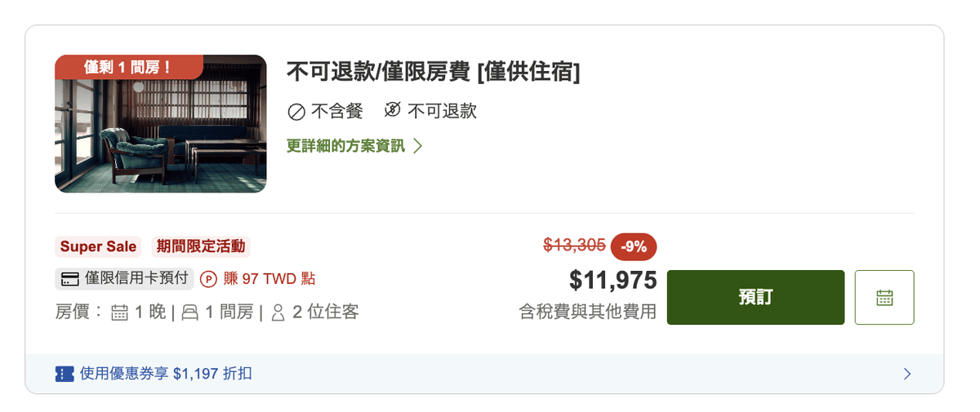This screenshot has width=980, height=412.
Task: Click the no-meal 不含餐 icon
Action: [x=296, y=112]
